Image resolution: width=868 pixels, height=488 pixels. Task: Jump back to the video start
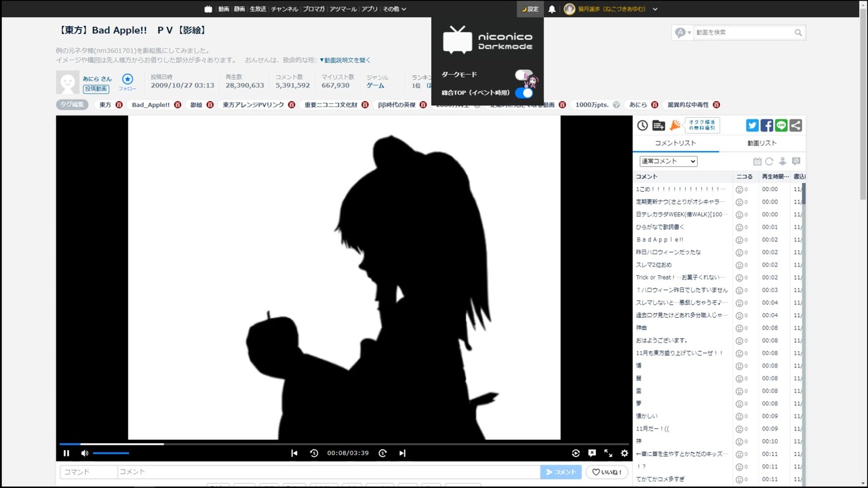pyautogui.click(x=294, y=453)
